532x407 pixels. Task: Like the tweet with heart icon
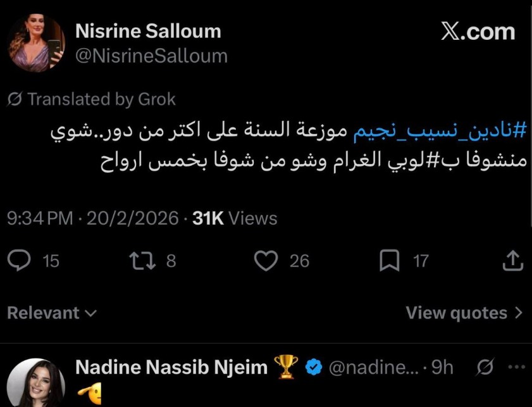pyautogui.click(x=268, y=260)
